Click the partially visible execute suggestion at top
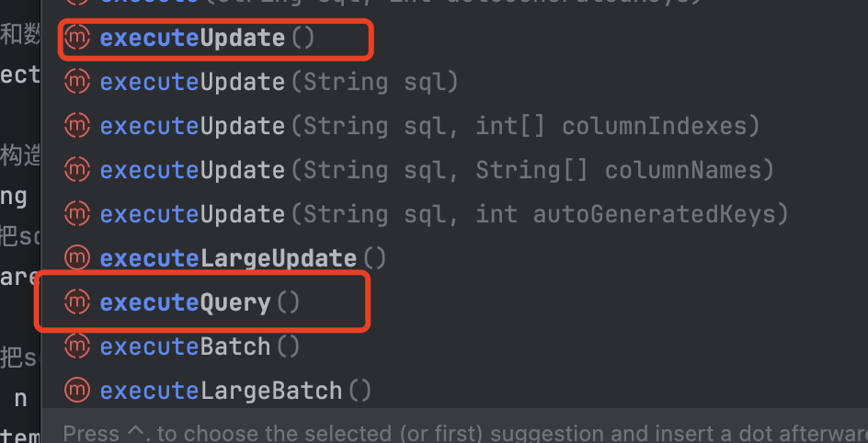The height and width of the screenshot is (443, 868). (454, 4)
